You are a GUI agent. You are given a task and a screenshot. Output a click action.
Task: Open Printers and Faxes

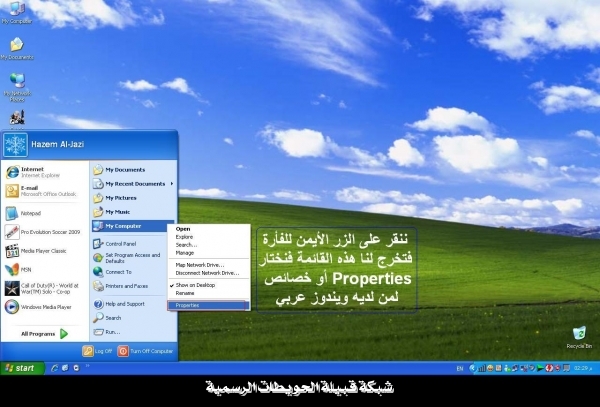[121, 286]
